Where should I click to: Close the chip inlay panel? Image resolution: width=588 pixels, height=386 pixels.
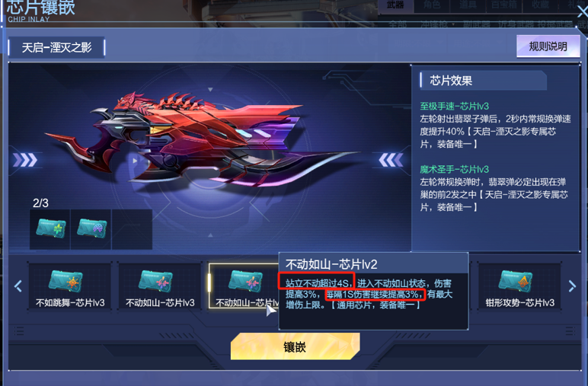(x=583, y=11)
